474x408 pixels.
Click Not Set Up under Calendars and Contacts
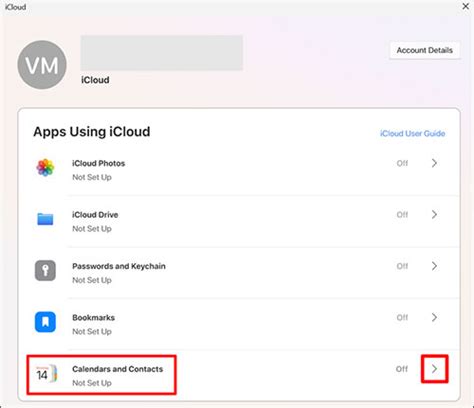click(x=92, y=383)
